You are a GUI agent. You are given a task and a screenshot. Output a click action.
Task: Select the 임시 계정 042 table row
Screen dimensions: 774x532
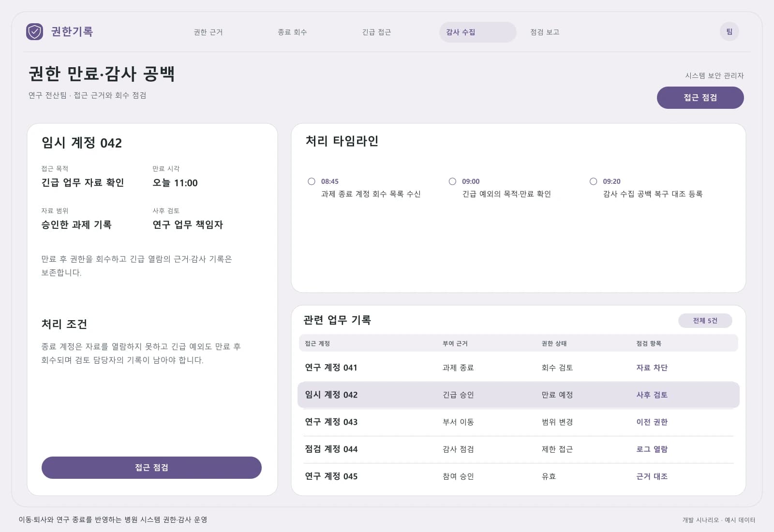tap(518, 395)
